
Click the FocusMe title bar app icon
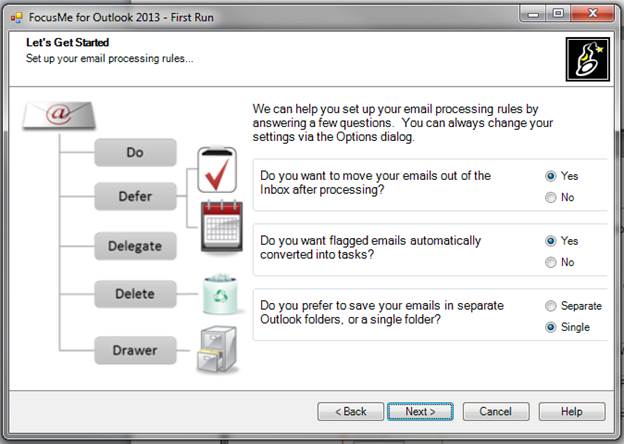click(17, 18)
